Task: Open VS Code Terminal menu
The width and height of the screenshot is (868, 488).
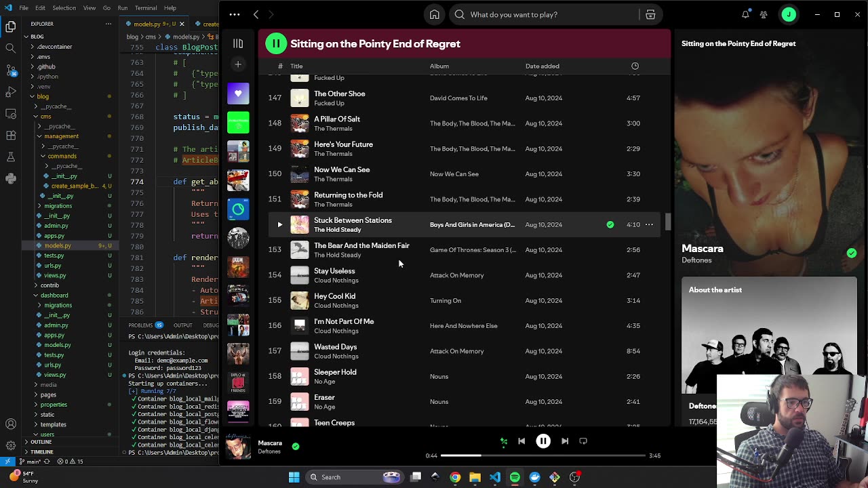Action: [x=146, y=8]
